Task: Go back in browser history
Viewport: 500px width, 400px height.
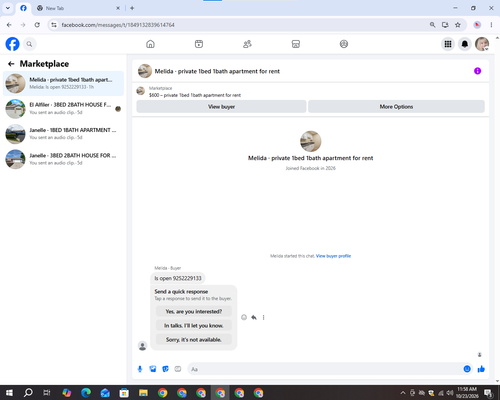Action: pyautogui.click(x=9, y=25)
